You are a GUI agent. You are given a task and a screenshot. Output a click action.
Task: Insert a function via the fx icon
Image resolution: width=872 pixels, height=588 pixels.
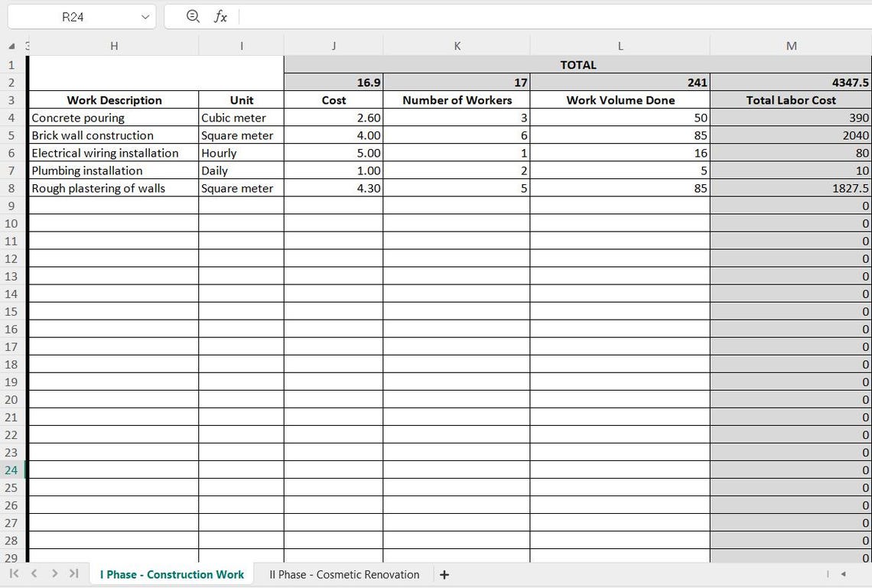tap(220, 16)
